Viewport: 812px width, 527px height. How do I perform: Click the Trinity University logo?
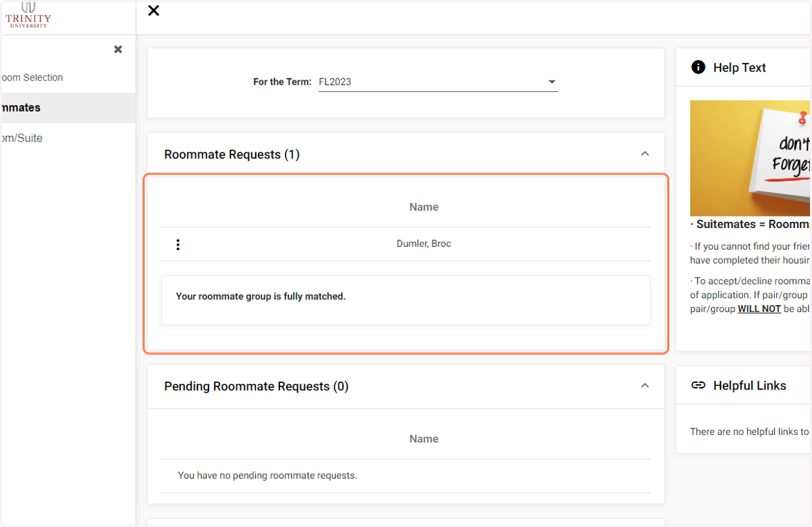tap(28, 14)
